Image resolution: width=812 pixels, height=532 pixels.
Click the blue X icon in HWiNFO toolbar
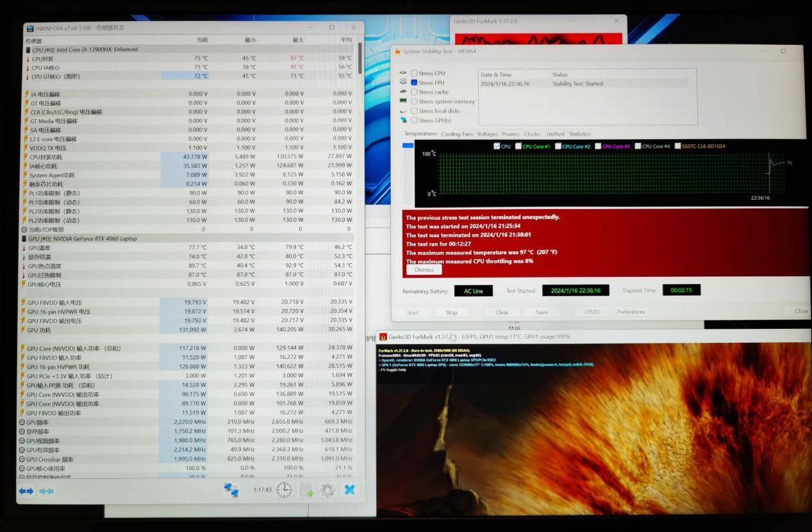click(349, 490)
